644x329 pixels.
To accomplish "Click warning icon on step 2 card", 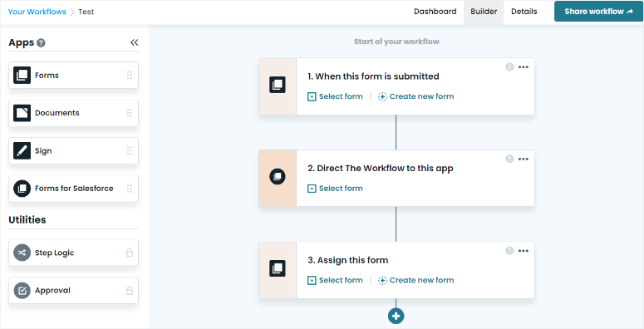I will click(x=509, y=159).
